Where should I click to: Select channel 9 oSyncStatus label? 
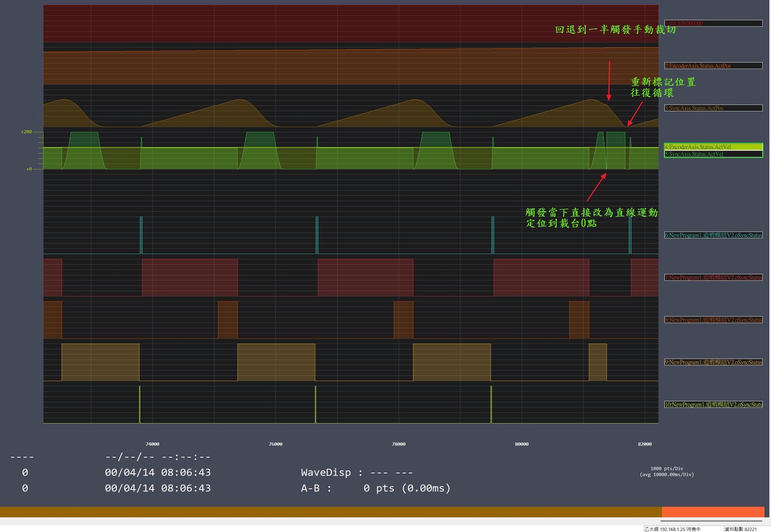click(713, 362)
